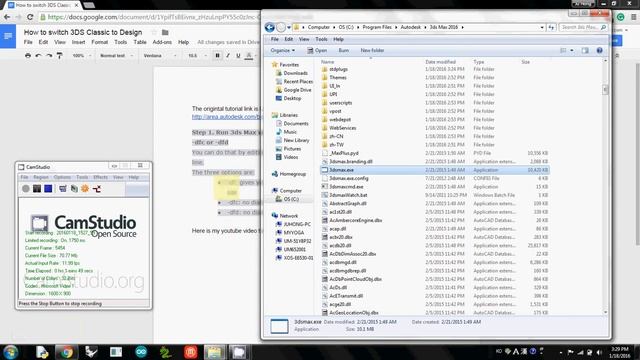This screenshot has height=360, width=640.
Task: Click the paint format icon in Docs
Action: pos(60,56)
